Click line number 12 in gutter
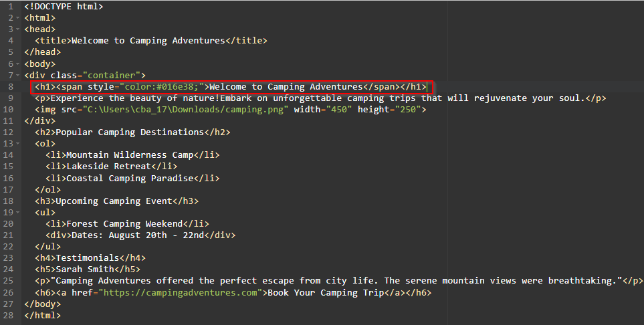644x325 pixels. click(8, 132)
